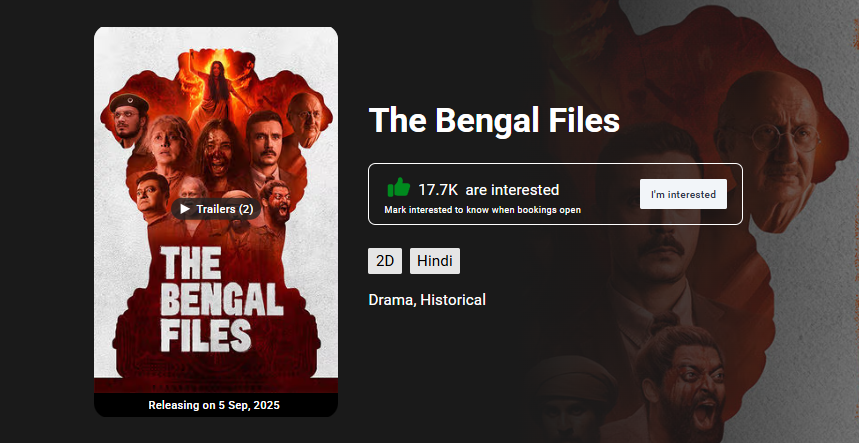The width and height of the screenshot is (859, 443).
Task: Click the green thumbs-up icon
Action: [398, 188]
